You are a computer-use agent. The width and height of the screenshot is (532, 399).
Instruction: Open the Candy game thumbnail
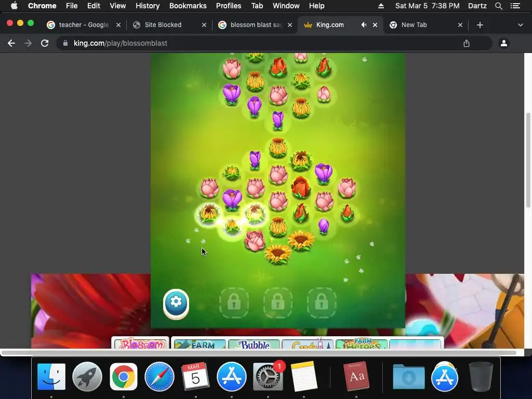pos(308,343)
